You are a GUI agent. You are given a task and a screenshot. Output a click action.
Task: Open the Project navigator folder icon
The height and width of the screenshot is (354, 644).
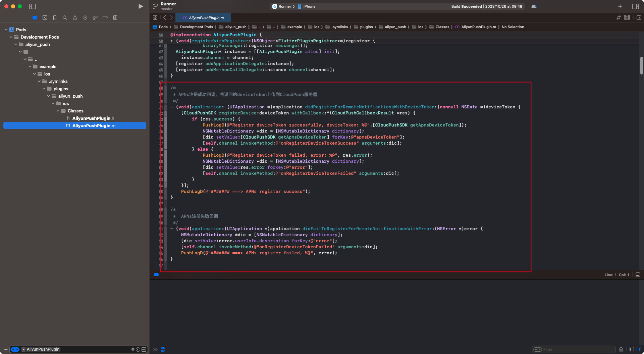point(35,18)
